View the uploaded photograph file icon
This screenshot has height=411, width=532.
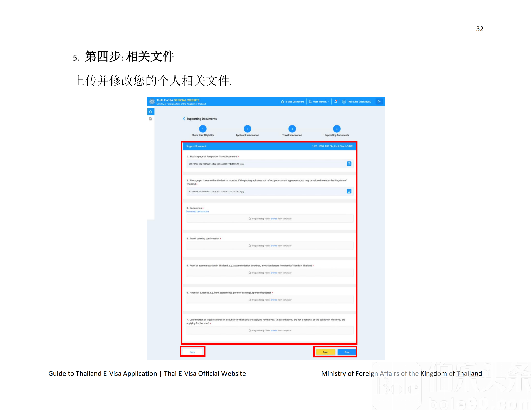click(x=349, y=191)
